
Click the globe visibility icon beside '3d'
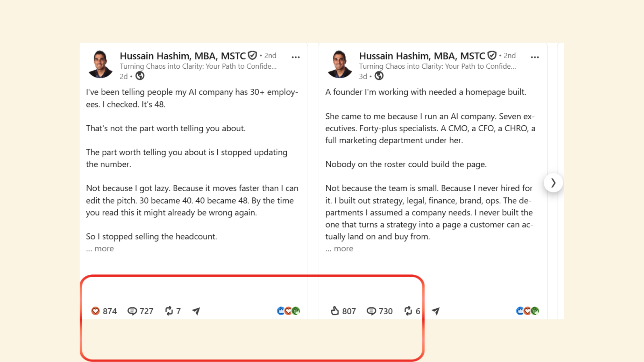point(379,76)
